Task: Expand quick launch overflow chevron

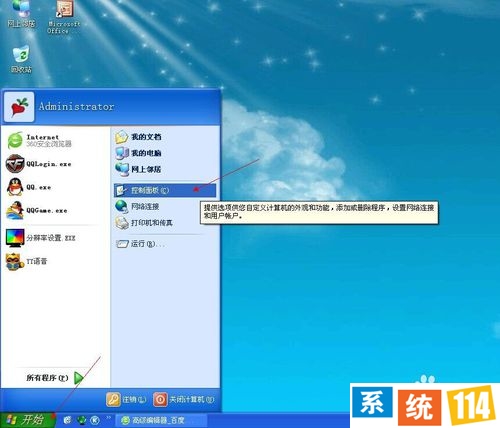Action: pos(109,418)
